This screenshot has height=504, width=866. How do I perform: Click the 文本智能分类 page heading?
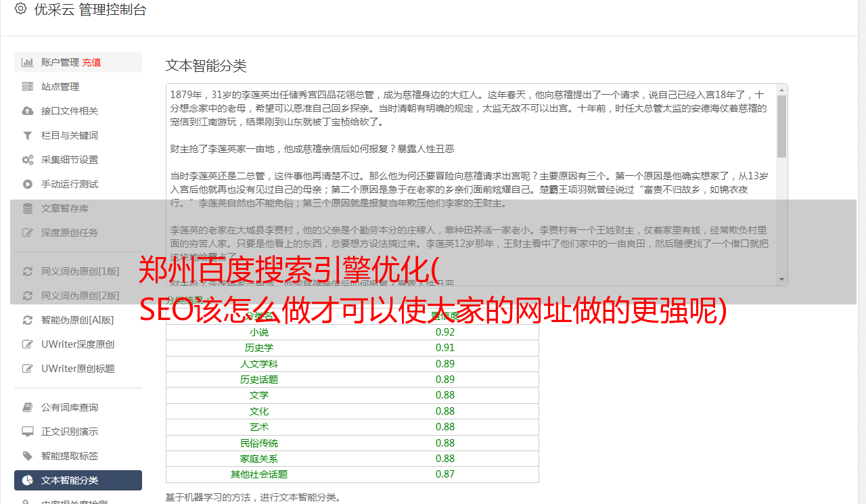(x=206, y=66)
